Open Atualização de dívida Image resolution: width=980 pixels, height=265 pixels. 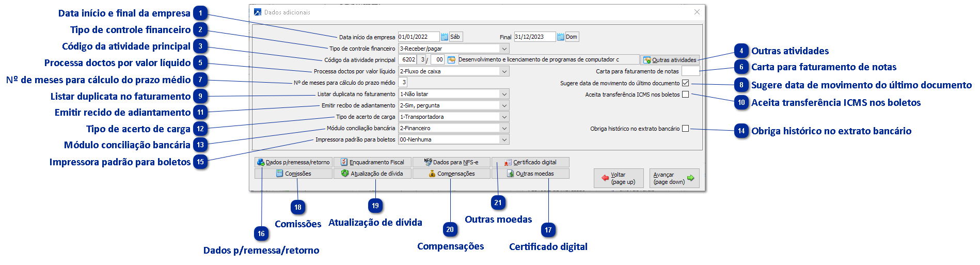pyautogui.click(x=372, y=174)
